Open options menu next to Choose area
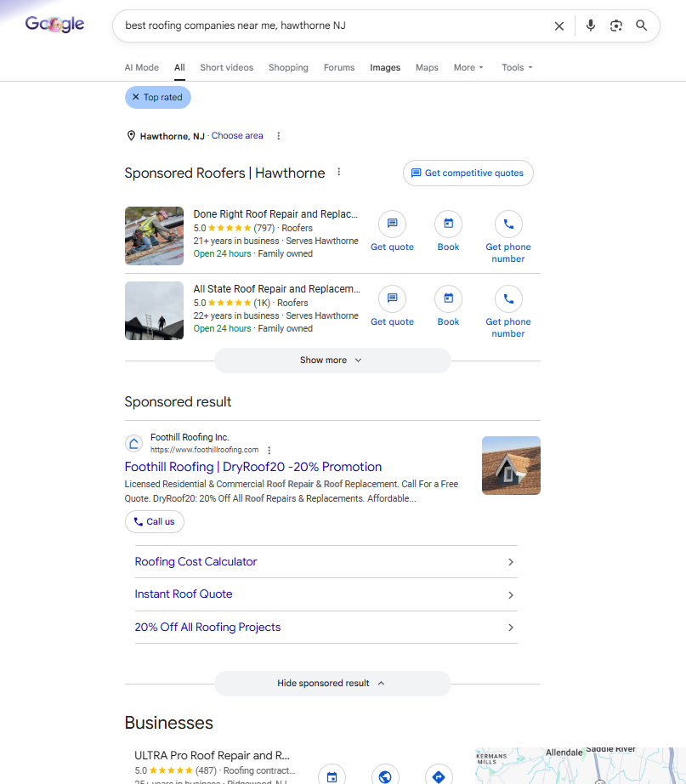This screenshot has width=686, height=784. tap(279, 136)
